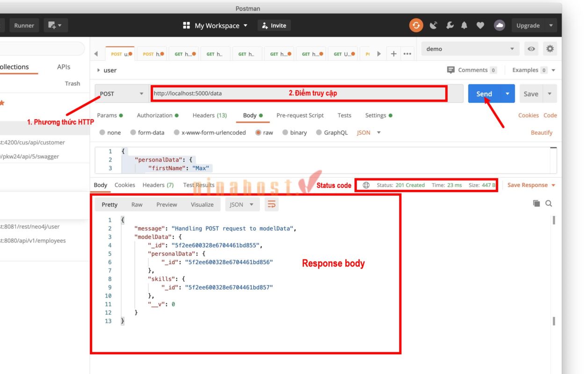The height and width of the screenshot is (374, 588).
Task: Switch to the Params request tab
Action: (x=110, y=115)
